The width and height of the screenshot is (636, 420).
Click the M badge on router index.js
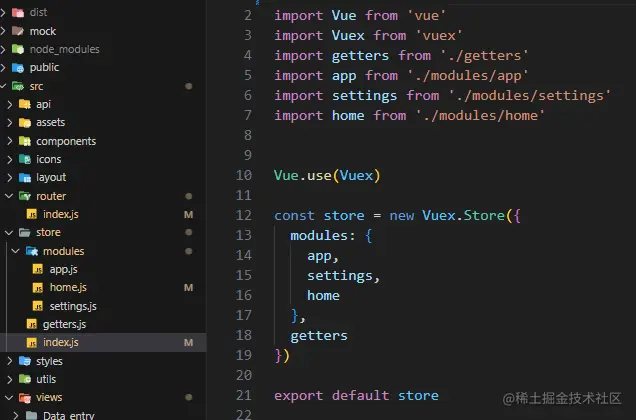pos(188,214)
